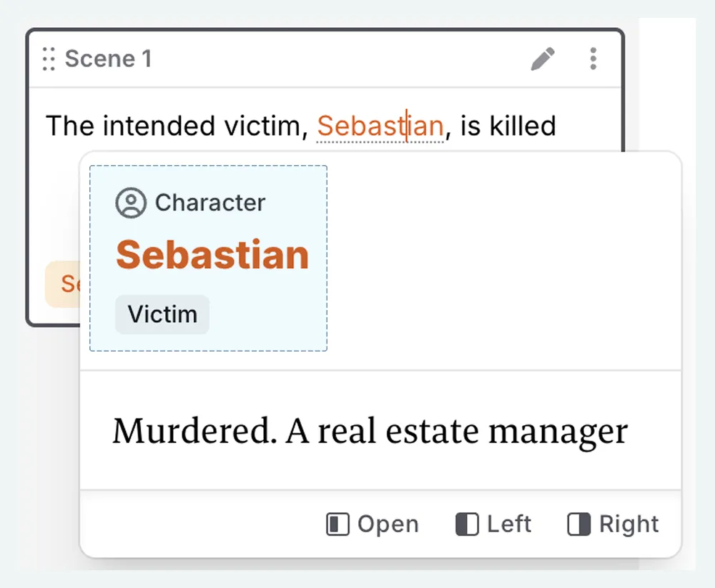The height and width of the screenshot is (588, 715).
Task: Click the Scene 1 title text
Action: 108,59
